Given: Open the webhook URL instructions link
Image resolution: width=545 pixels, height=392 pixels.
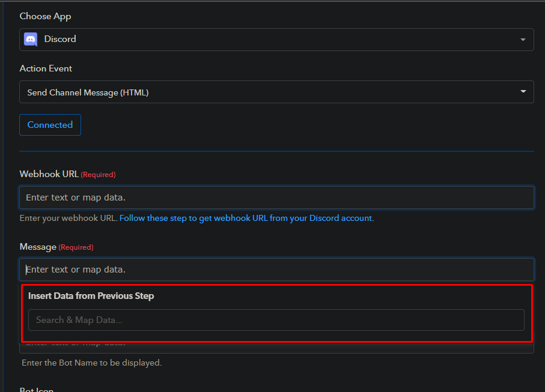Looking at the screenshot, I should click(246, 218).
